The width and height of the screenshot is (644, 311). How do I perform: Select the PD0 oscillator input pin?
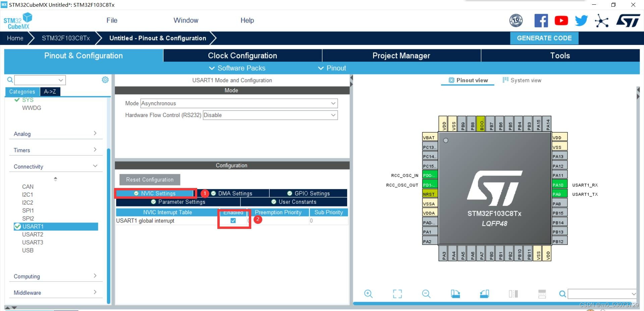pos(430,175)
